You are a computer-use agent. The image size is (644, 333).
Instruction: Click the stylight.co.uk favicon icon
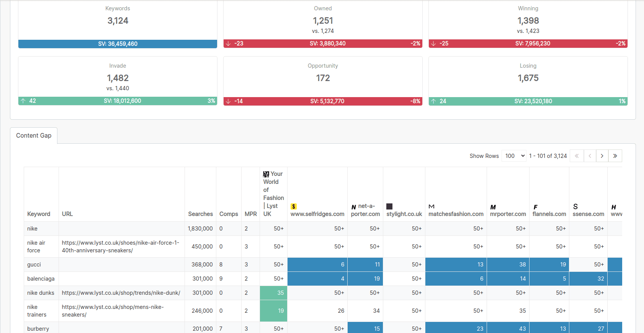click(x=389, y=206)
